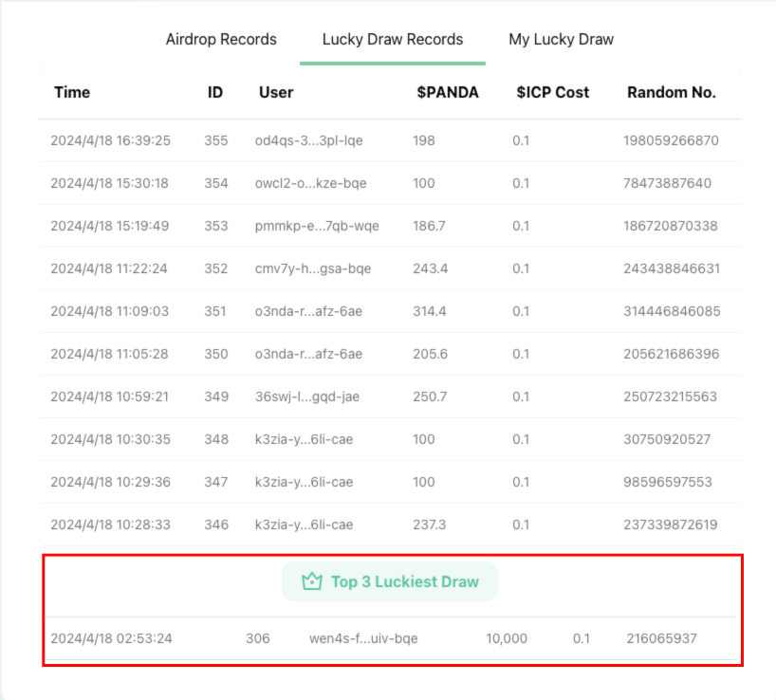Click draw ID 347
The image size is (776, 700).
(216, 482)
